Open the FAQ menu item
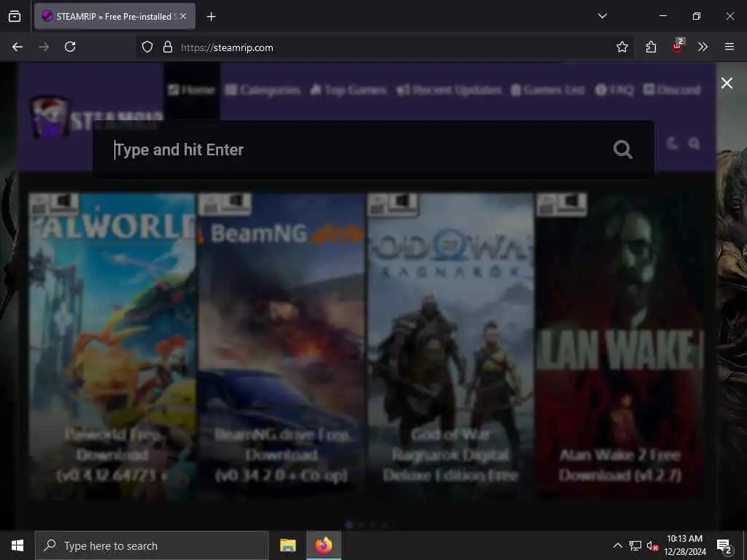747x560 pixels. (614, 90)
